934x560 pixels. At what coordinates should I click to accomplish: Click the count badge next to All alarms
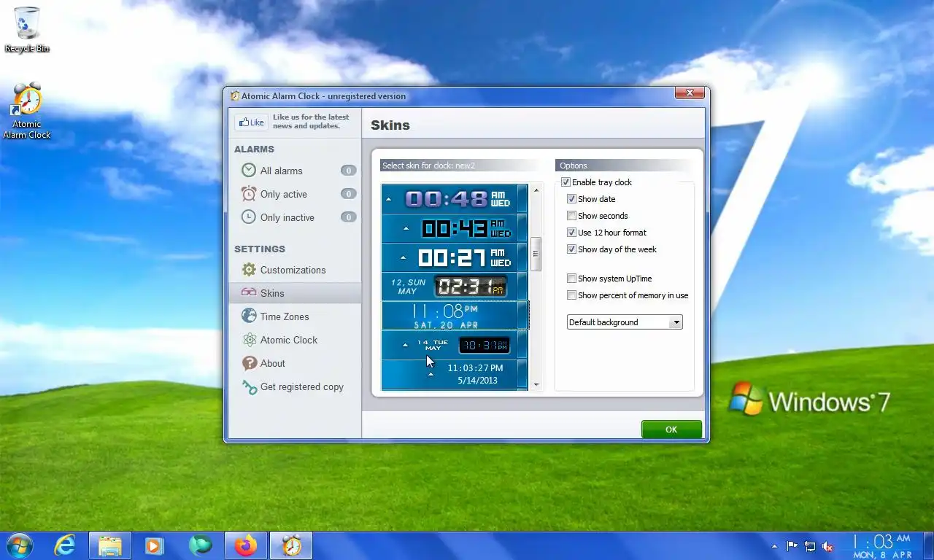348,171
